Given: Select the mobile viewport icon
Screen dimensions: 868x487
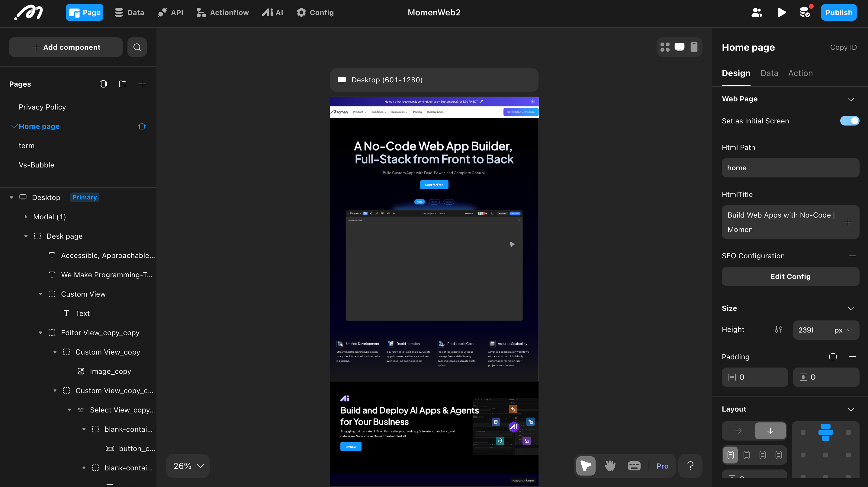Looking at the screenshot, I should (694, 47).
